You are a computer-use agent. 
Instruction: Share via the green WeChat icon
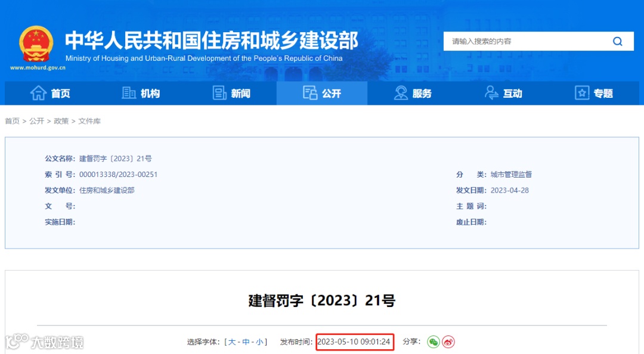tap(434, 341)
